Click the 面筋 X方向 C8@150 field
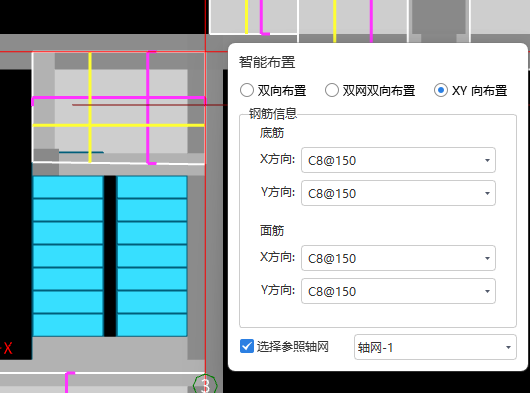530x393 pixels. coord(398,258)
